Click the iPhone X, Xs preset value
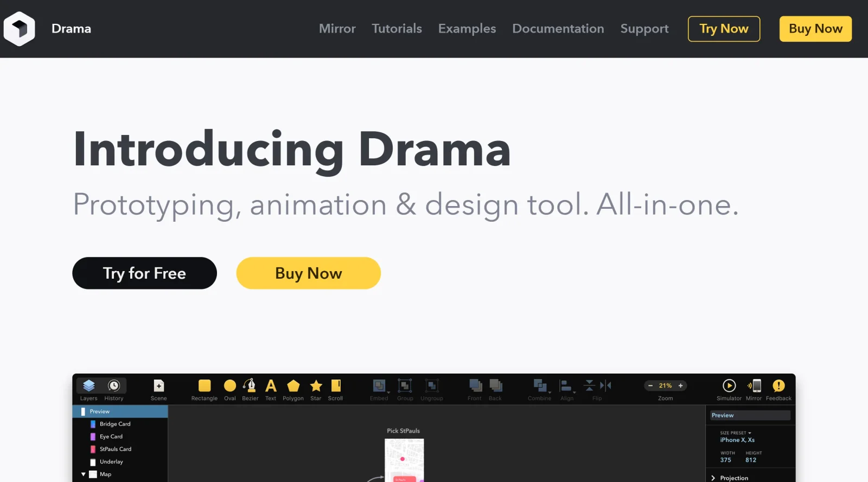Screen dimensions: 868x482 coord(737,440)
